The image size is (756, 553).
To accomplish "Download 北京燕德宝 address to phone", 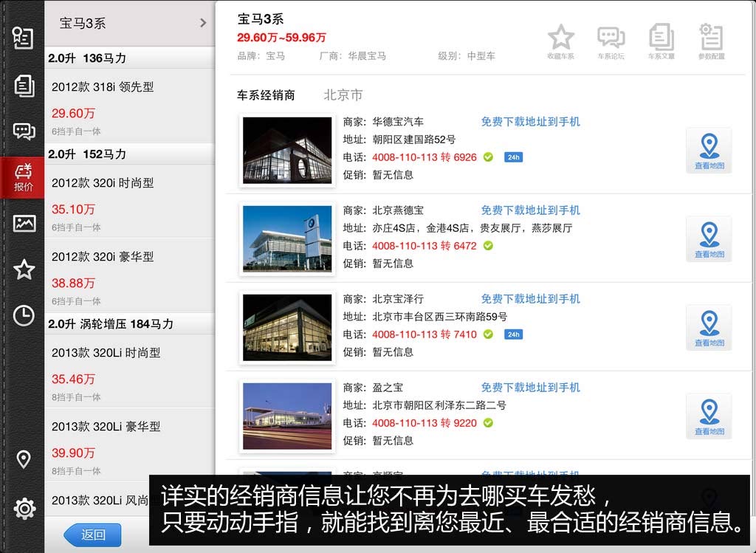I will point(530,210).
